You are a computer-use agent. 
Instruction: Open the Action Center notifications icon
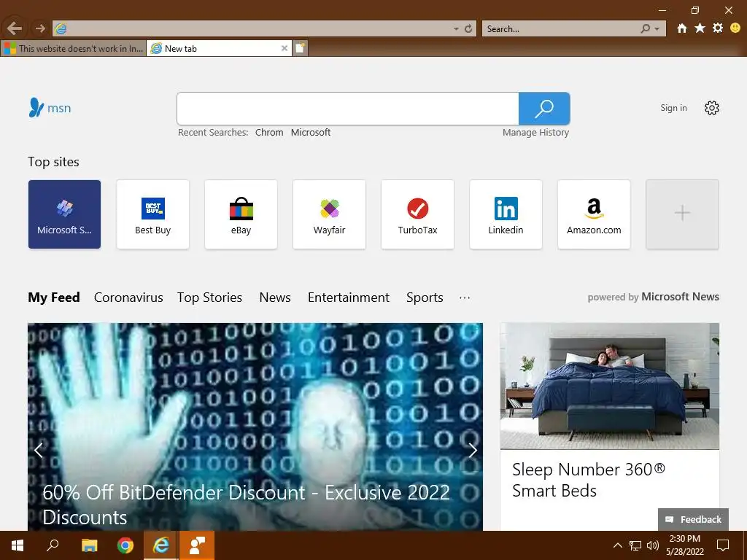723,545
